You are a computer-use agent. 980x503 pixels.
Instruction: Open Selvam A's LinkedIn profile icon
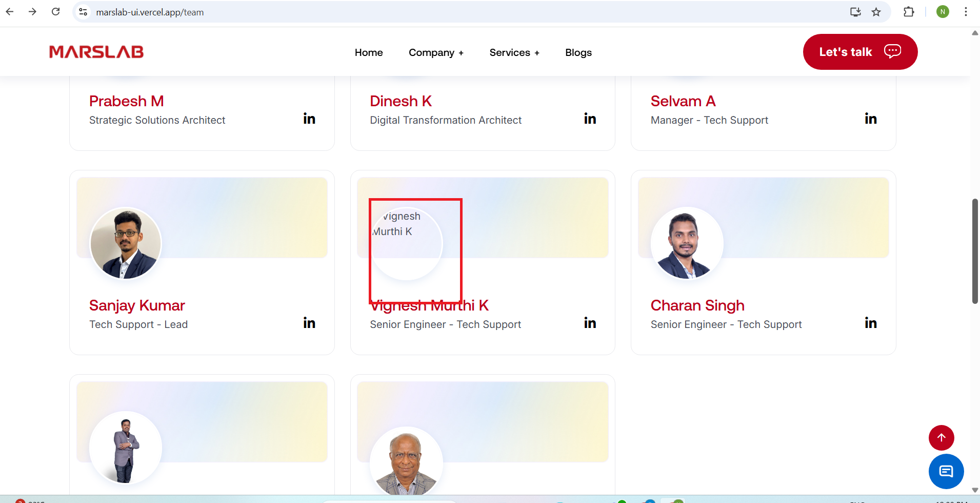pyautogui.click(x=870, y=119)
